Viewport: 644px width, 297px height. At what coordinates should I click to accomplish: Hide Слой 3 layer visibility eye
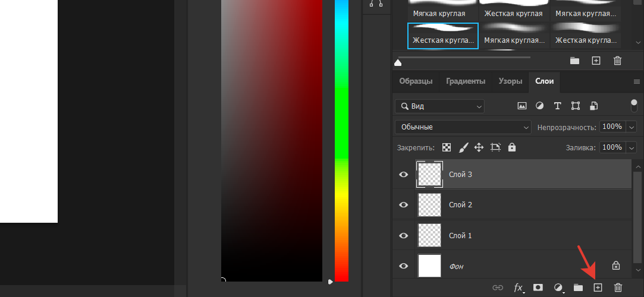tap(404, 175)
